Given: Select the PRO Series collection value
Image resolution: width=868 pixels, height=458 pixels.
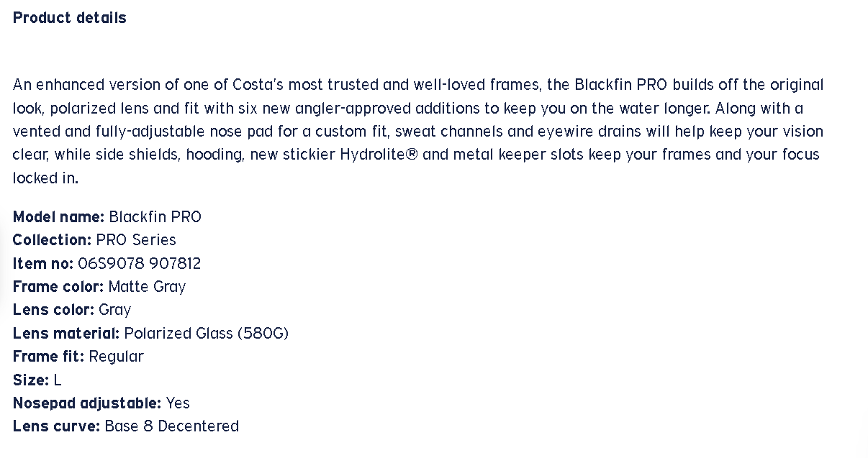Looking at the screenshot, I should pos(136,240).
